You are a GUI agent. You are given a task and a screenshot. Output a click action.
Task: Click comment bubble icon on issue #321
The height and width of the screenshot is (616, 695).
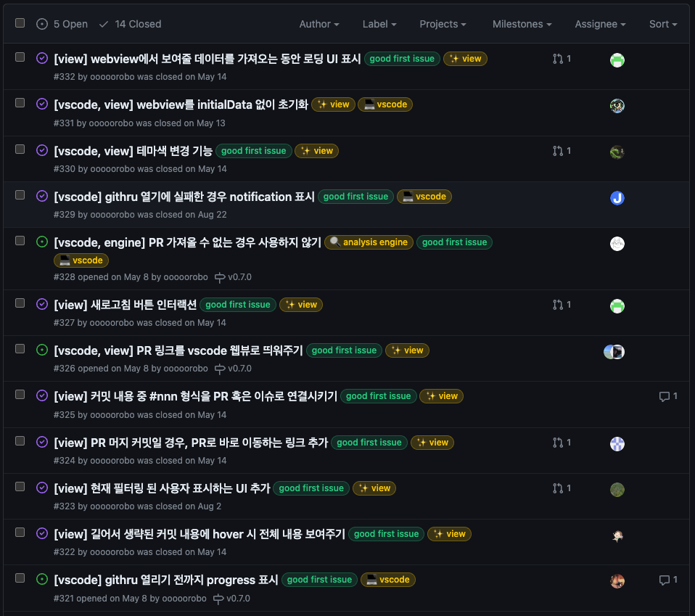click(664, 580)
